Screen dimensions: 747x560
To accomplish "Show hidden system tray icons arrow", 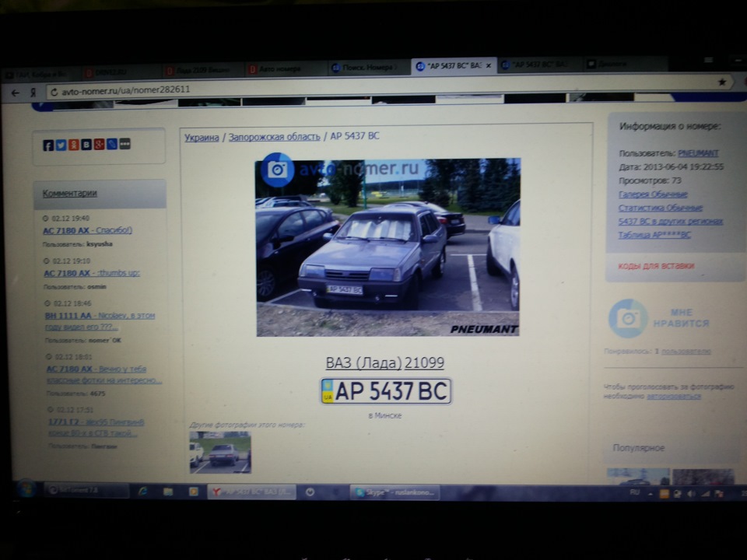I will tap(651, 493).
